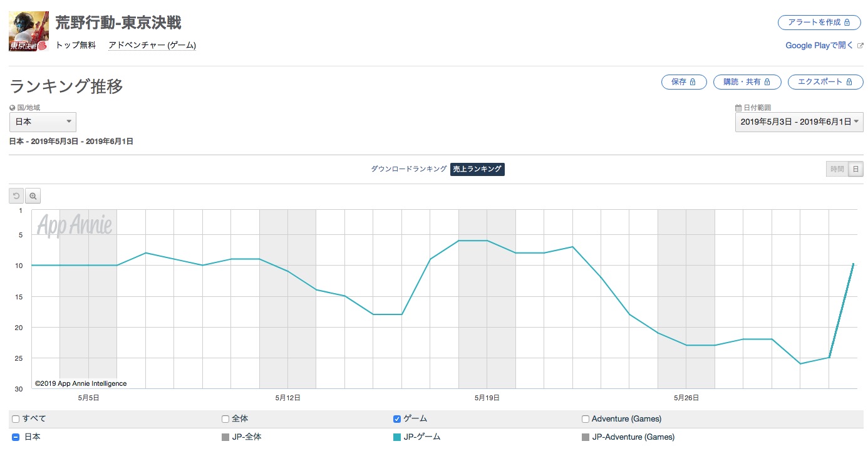Click the エクスポート button
This screenshot has height=456, width=868.
point(825,82)
